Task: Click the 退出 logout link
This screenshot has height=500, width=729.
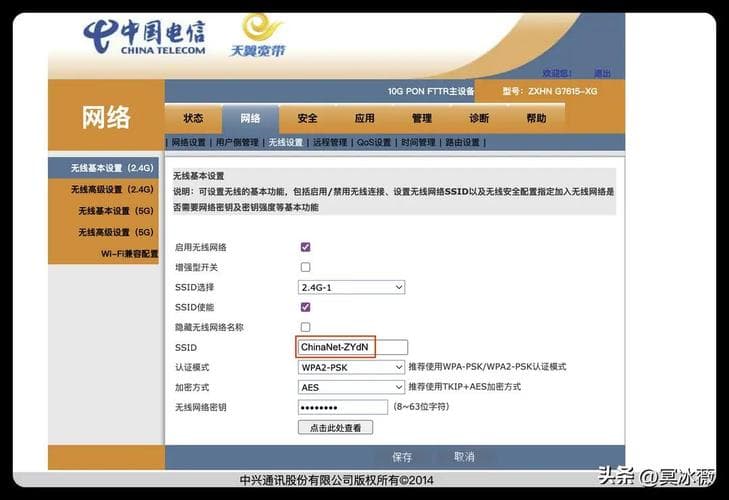Action: (x=603, y=73)
